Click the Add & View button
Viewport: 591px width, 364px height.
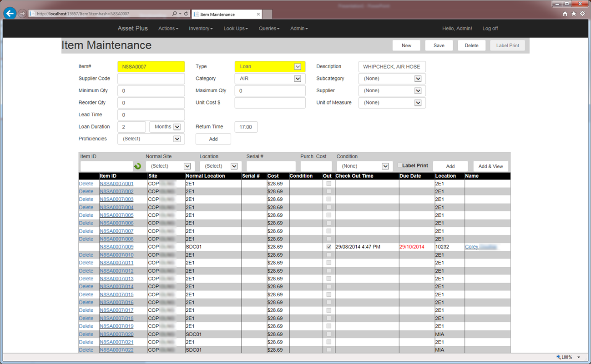(491, 166)
